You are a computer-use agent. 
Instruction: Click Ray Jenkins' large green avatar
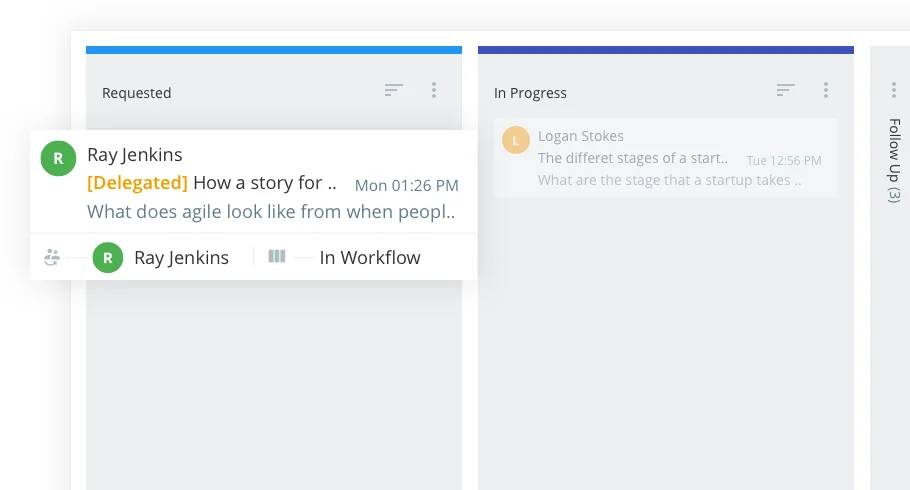pos(58,158)
